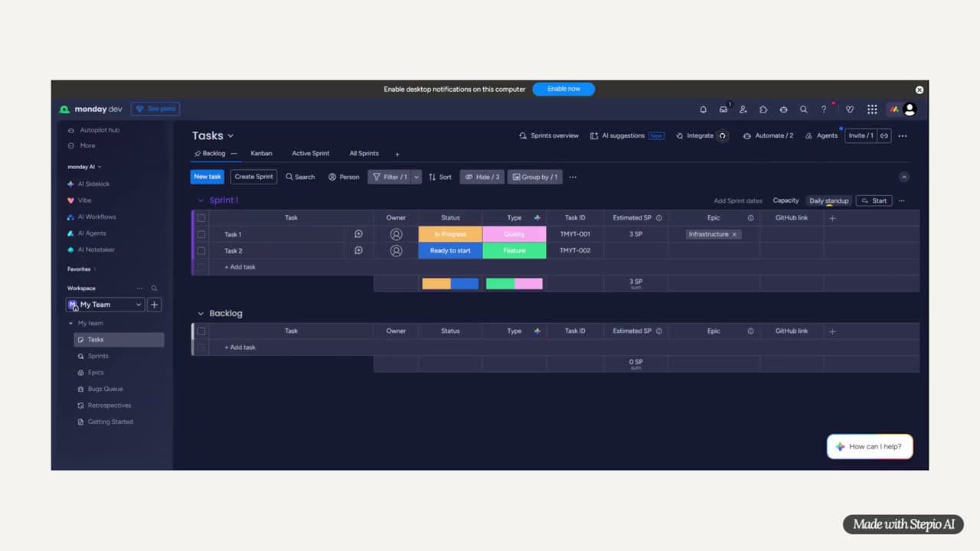
Task: Click the invite members person-plus icon
Action: [x=743, y=109]
